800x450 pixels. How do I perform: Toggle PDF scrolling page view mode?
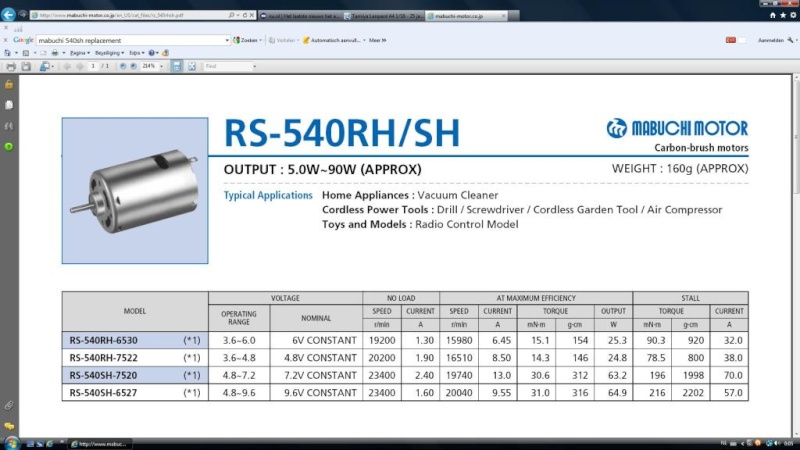pos(177,66)
